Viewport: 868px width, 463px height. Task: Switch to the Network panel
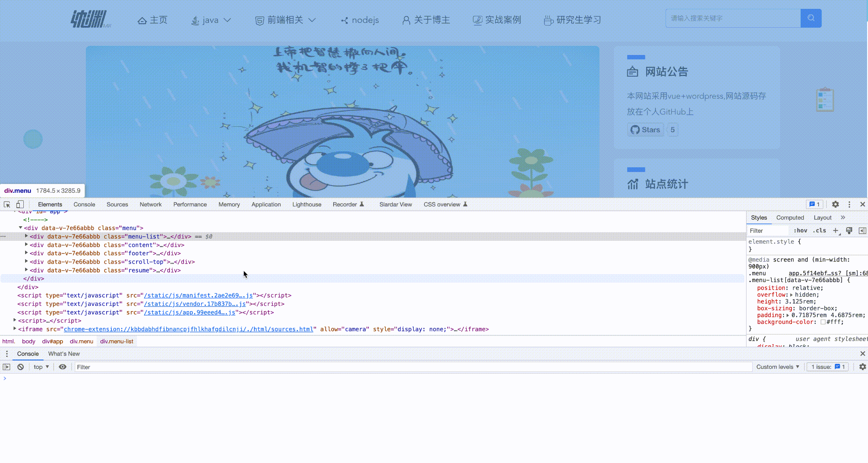pyautogui.click(x=151, y=204)
